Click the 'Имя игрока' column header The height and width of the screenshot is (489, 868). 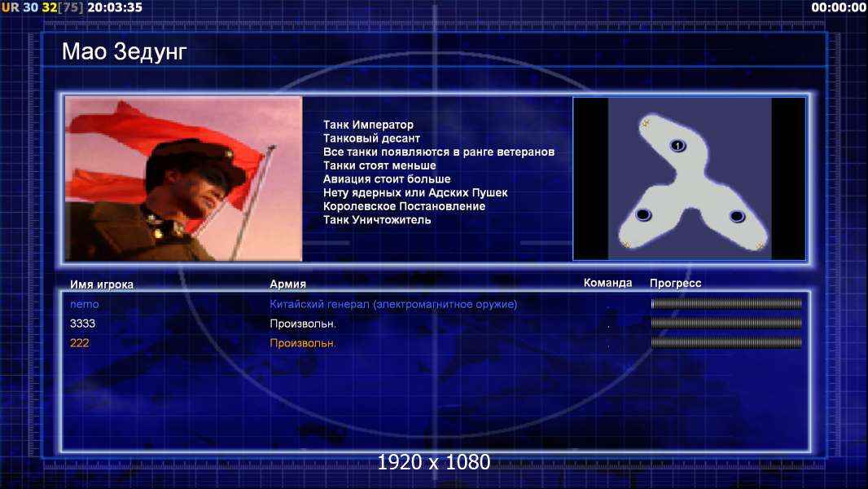point(101,284)
